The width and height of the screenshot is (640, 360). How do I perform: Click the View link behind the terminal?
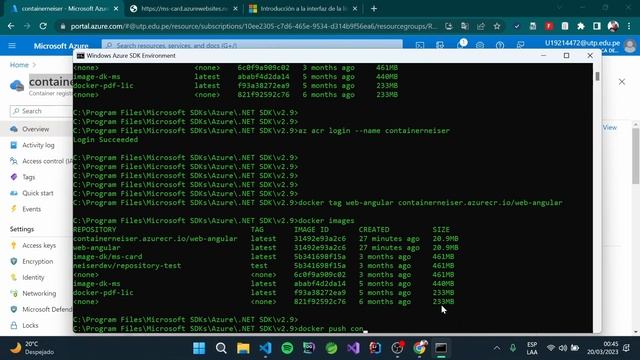(x=610, y=127)
